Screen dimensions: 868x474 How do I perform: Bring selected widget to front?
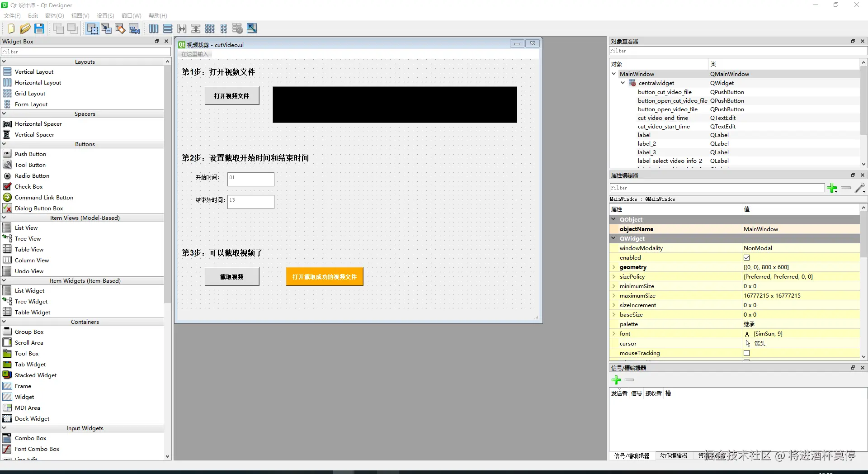[x=72, y=28]
